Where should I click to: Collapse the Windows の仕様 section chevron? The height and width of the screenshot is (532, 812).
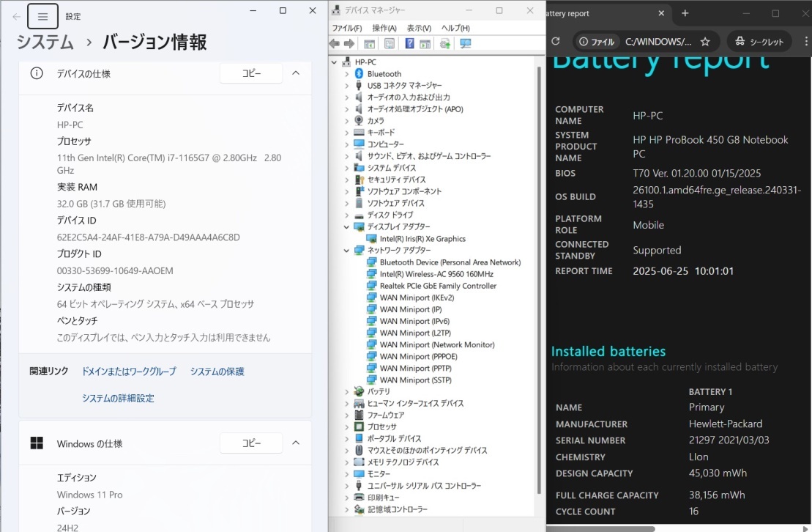[x=296, y=443]
